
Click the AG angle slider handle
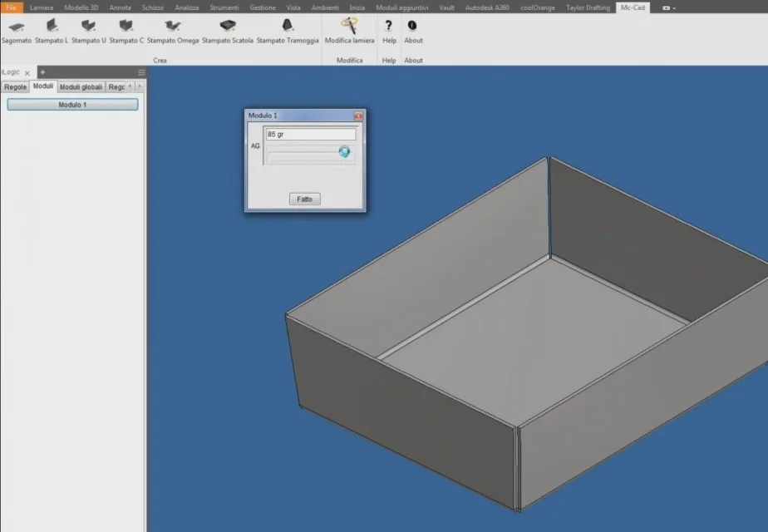344,151
